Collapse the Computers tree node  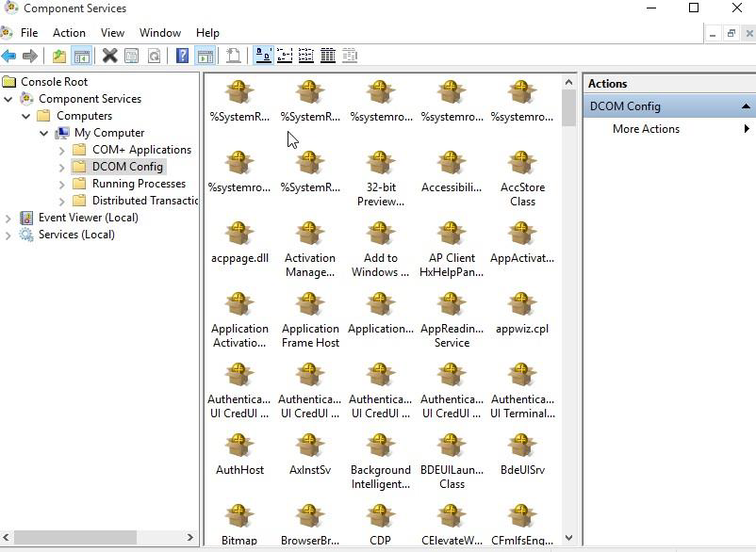click(26, 116)
